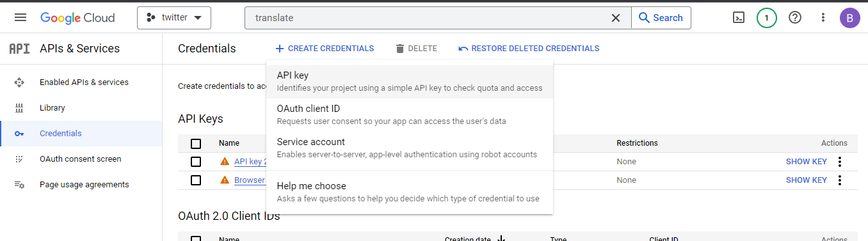Select Help me choose menu option
Image resolution: width=868 pixels, height=241 pixels.
[x=410, y=192]
